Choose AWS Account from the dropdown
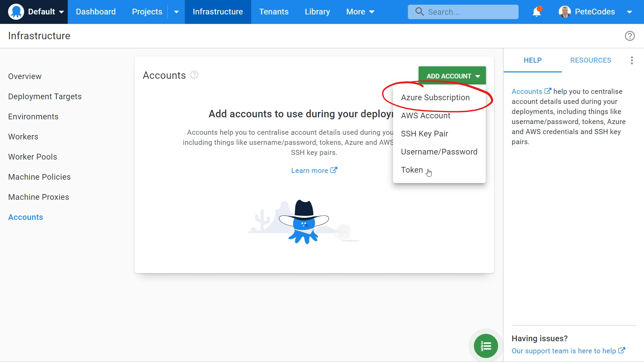Screen dimensions: 644x362 coord(439,116)
